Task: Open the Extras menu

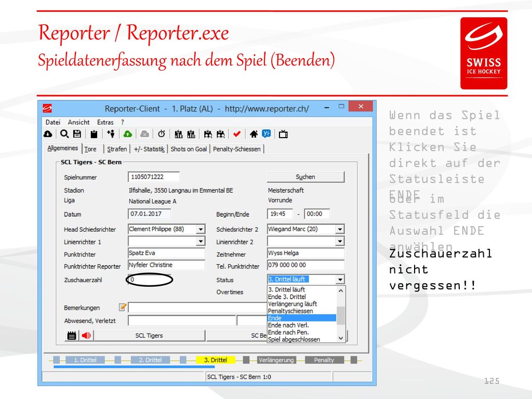Action: click(x=105, y=122)
